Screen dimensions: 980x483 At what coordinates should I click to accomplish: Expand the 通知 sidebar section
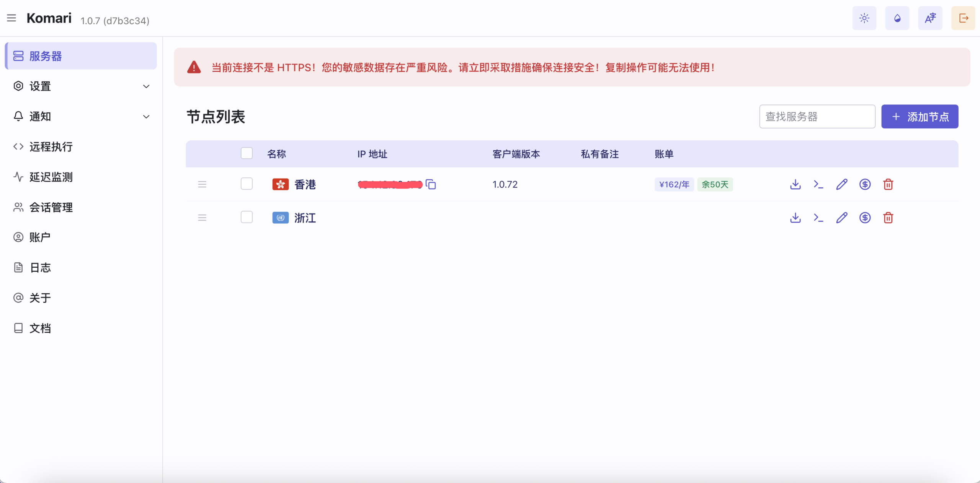80,116
